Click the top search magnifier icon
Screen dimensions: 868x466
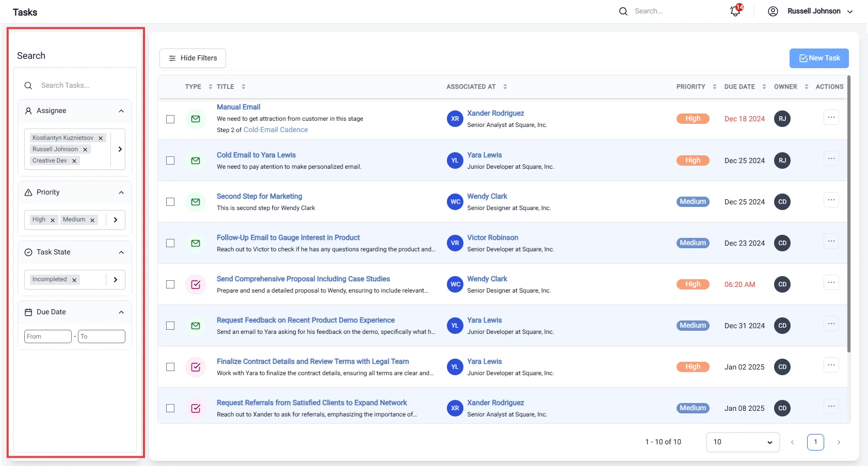(x=623, y=11)
